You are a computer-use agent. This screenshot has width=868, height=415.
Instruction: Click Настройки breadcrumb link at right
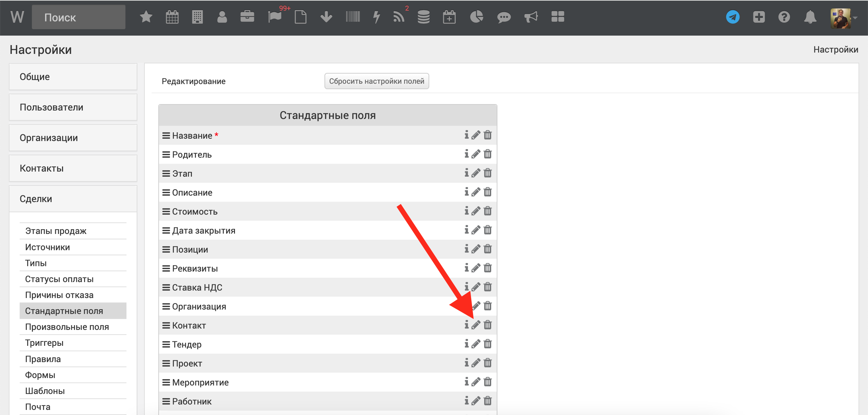pos(835,50)
